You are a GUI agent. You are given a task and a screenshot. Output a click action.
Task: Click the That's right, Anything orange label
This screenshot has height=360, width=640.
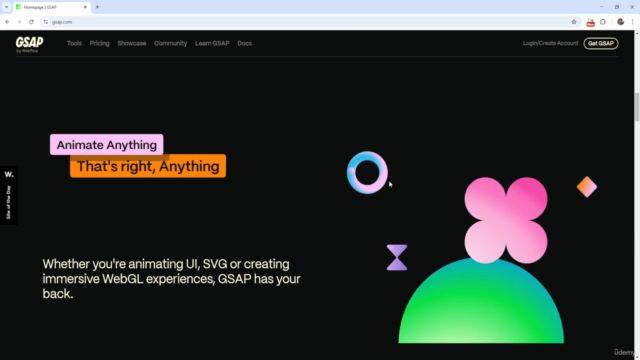[x=148, y=166]
